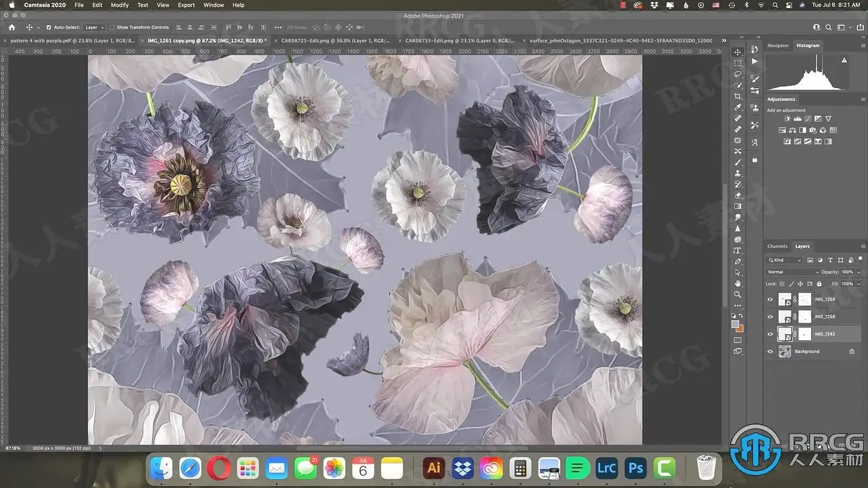The width and height of the screenshot is (868, 488).
Task: Click the Home icon in options bar
Action: click(x=12, y=28)
